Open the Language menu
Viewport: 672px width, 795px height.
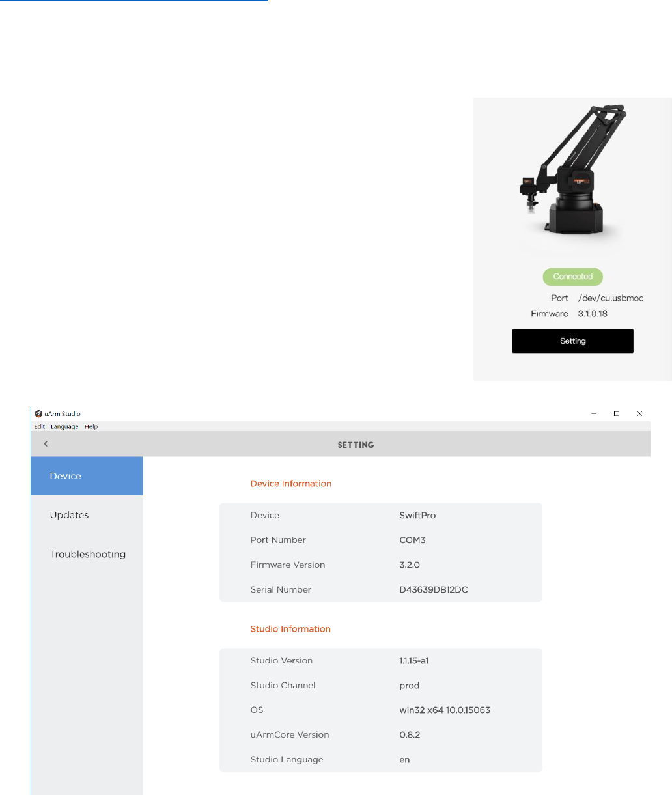click(x=64, y=427)
